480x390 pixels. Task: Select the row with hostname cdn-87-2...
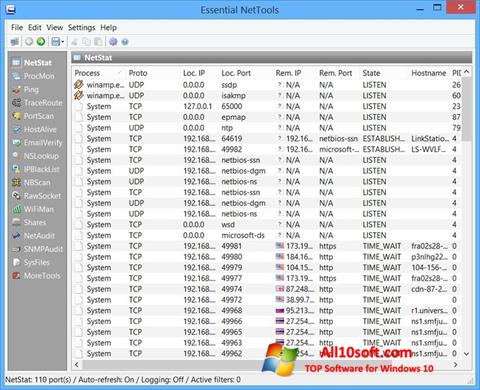pos(267,289)
